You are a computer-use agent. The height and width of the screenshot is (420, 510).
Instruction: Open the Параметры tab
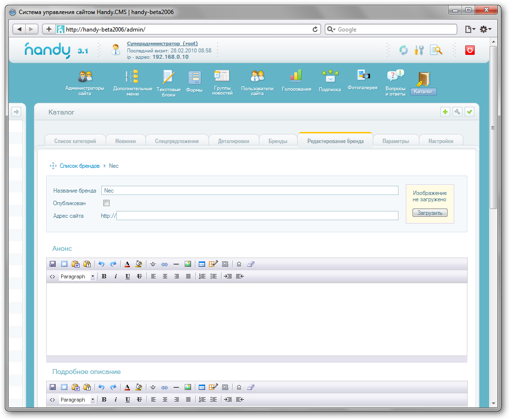coord(395,141)
